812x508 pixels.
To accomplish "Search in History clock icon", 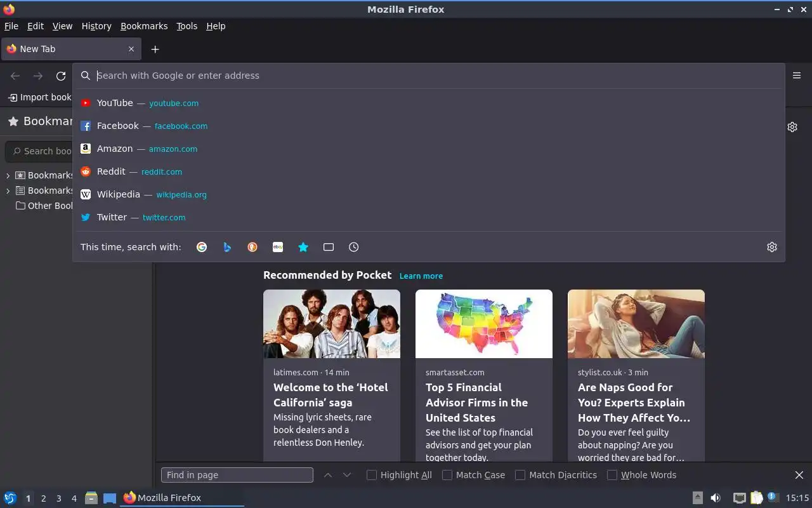I will (354, 247).
